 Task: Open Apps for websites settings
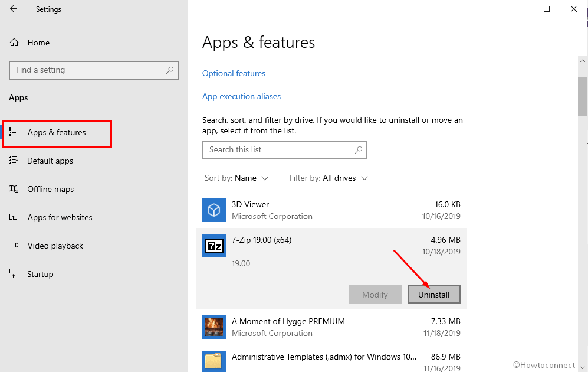tap(60, 217)
